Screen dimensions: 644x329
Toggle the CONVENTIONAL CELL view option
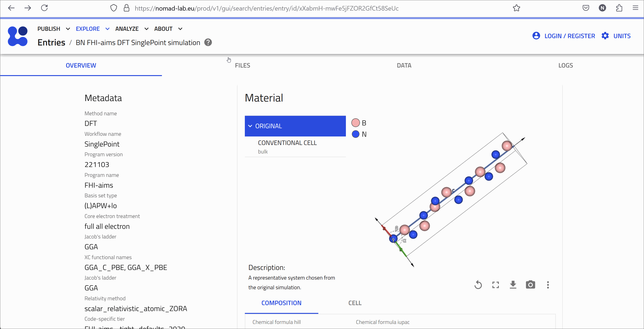[287, 142]
